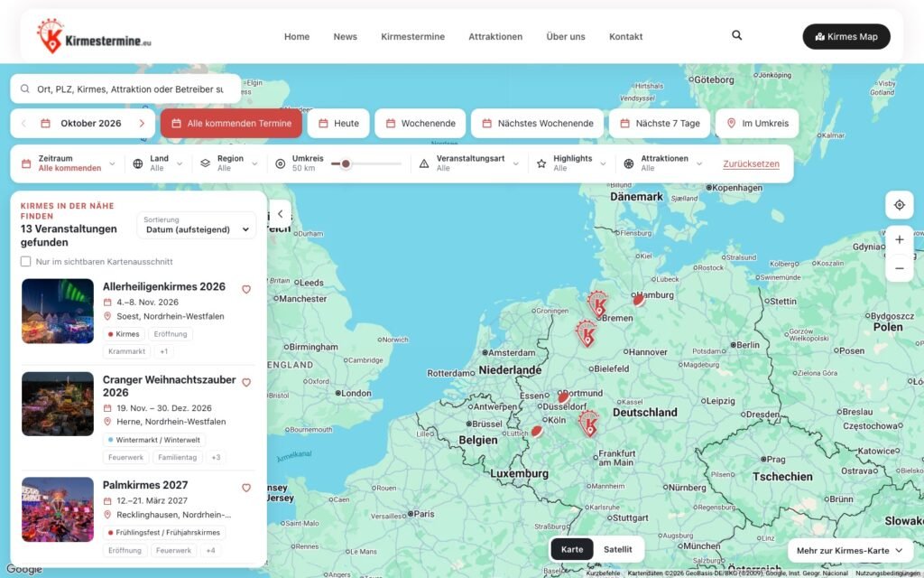This screenshot has width=924, height=578.
Task: Center map on my location icon
Action: (900, 205)
